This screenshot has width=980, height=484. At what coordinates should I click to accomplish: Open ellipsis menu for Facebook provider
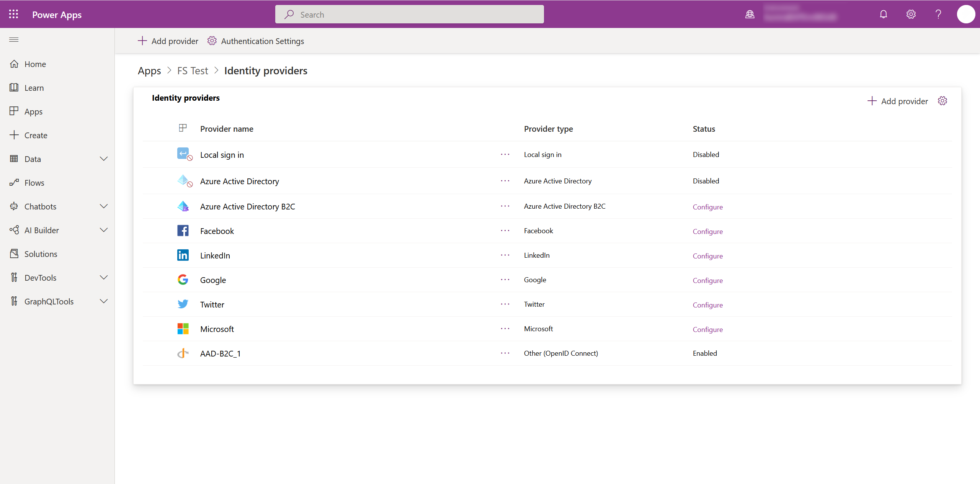coord(505,230)
